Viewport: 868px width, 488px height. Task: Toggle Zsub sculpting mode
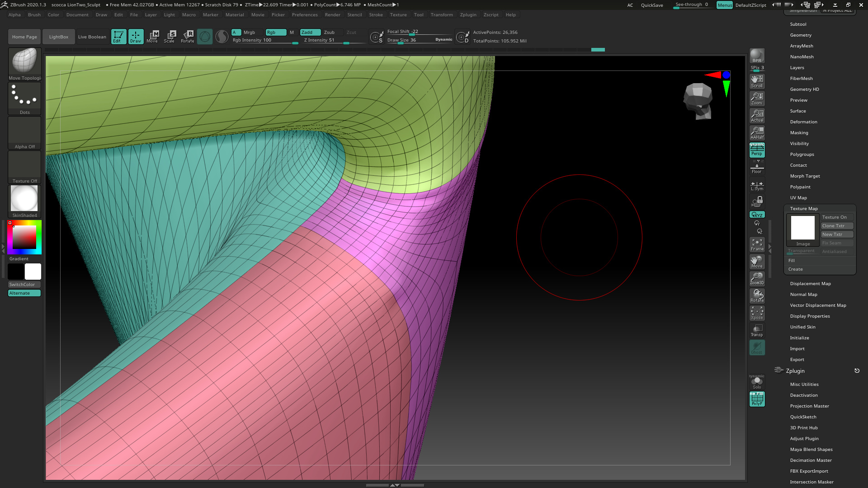pos(329,32)
